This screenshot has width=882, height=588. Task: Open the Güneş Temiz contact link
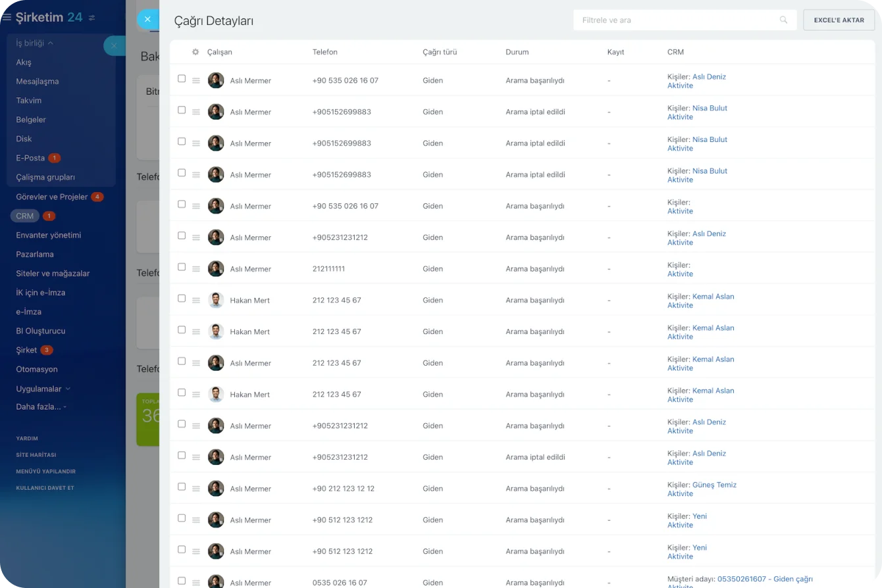[x=714, y=485]
